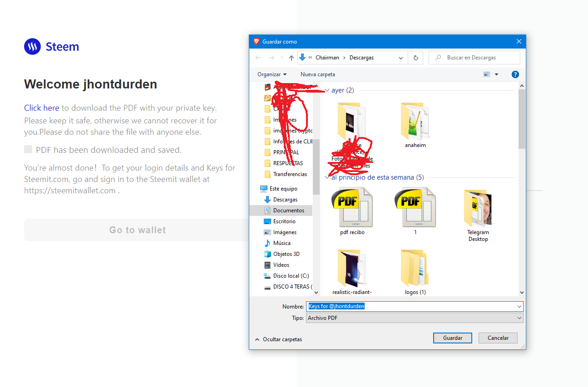Open the RESPUESTAS folder in the sidebar

point(284,163)
